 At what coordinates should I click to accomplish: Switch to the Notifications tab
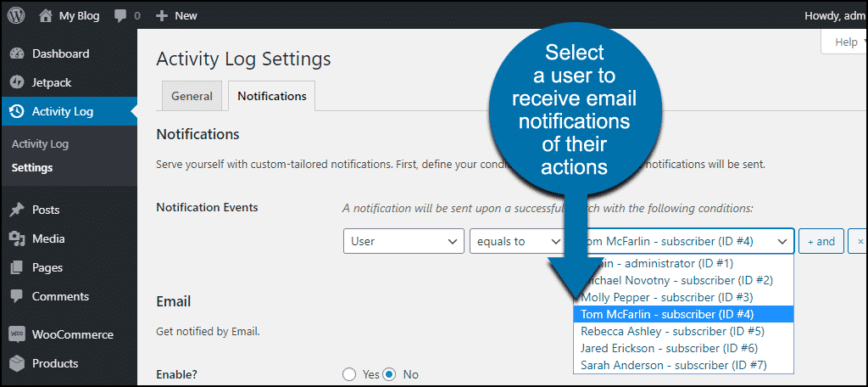pos(272,96)
